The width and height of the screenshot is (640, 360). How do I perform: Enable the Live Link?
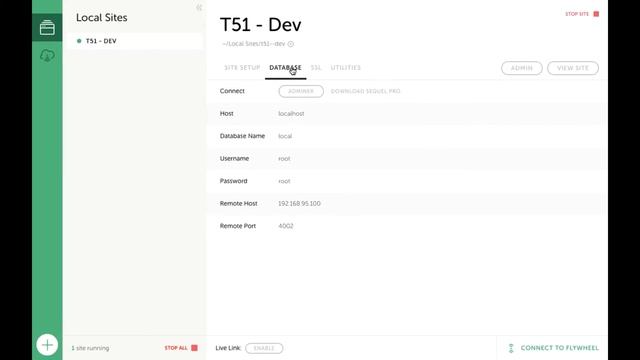click(264, 348)
